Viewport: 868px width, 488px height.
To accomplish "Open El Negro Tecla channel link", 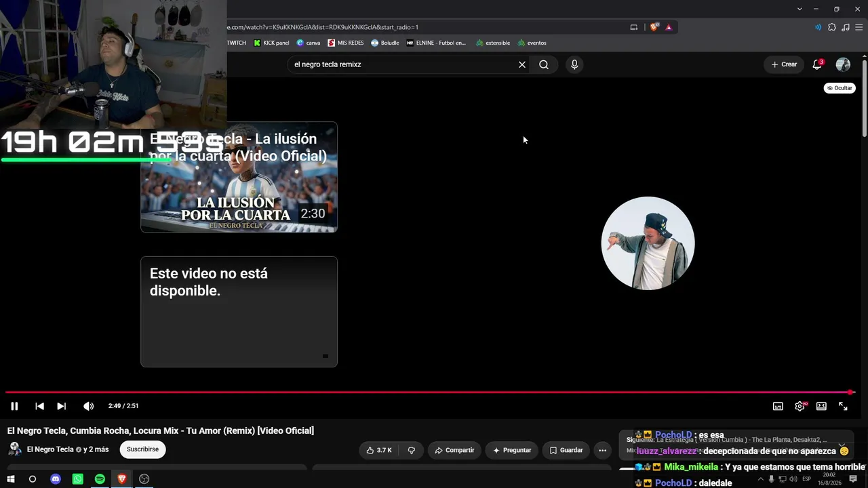I will 50,449.
